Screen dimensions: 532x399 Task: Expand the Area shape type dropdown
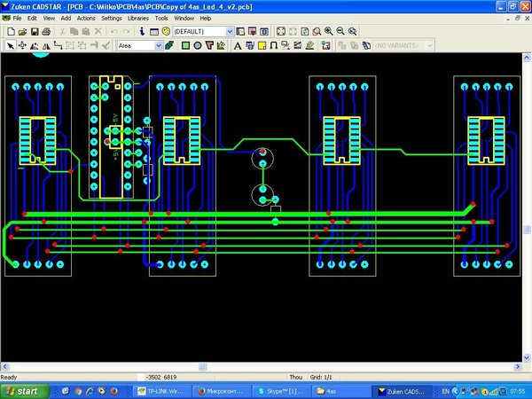coord(159,45)
